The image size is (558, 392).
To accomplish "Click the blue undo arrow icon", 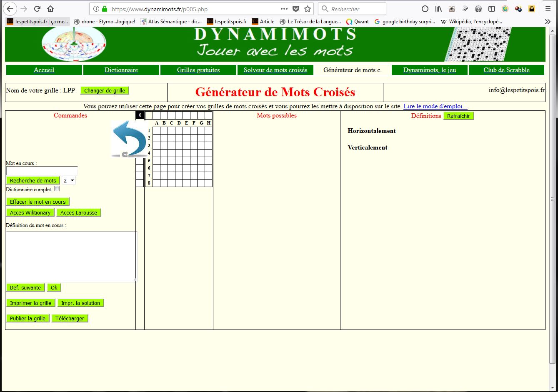I will (x=129, y=140).
